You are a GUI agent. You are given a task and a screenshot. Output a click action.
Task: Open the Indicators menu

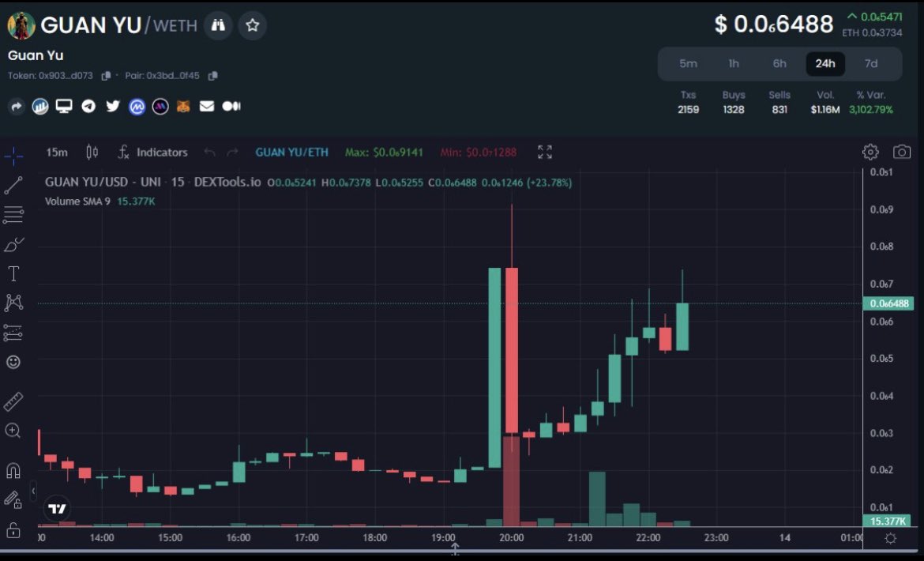(152, 152)
